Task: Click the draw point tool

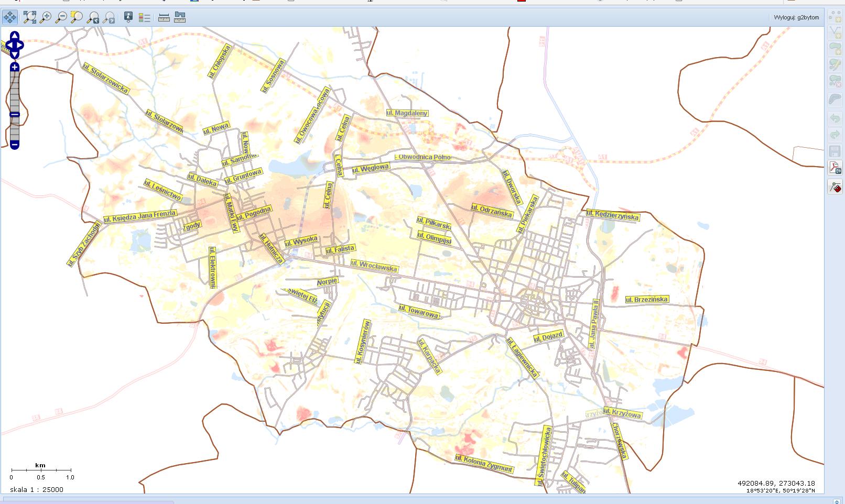Action: click(835, 17)
